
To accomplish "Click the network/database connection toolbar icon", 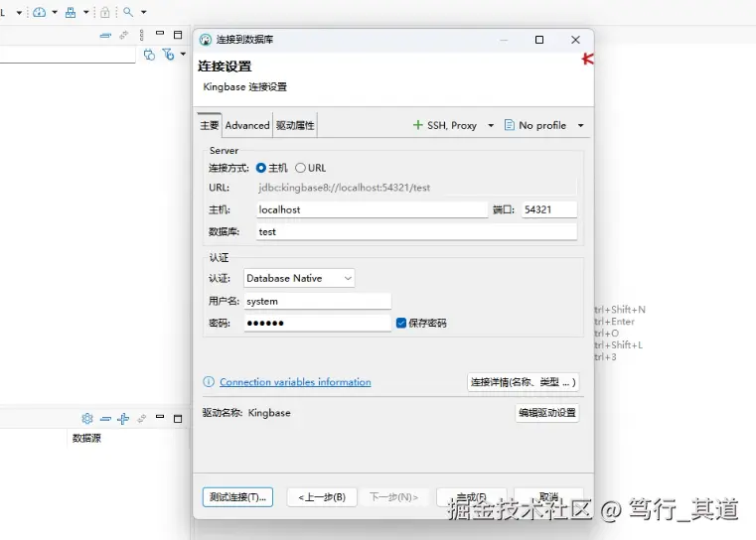I will [x=71, y=12].
